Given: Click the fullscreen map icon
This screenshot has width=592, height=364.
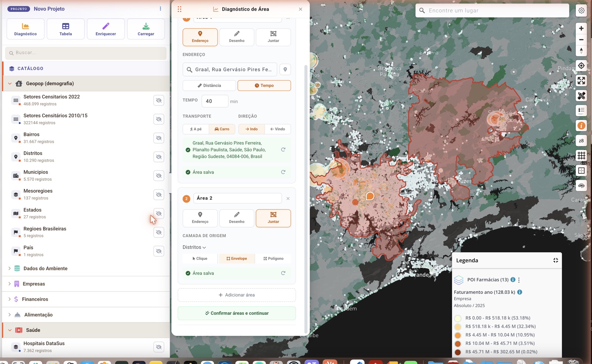Looking at the screenshot, I should pos(581,81).
